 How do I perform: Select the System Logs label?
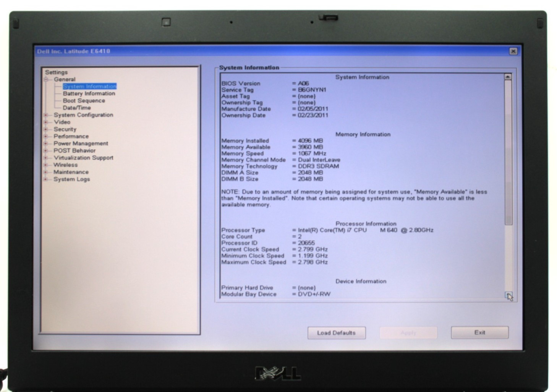point(72,179)
